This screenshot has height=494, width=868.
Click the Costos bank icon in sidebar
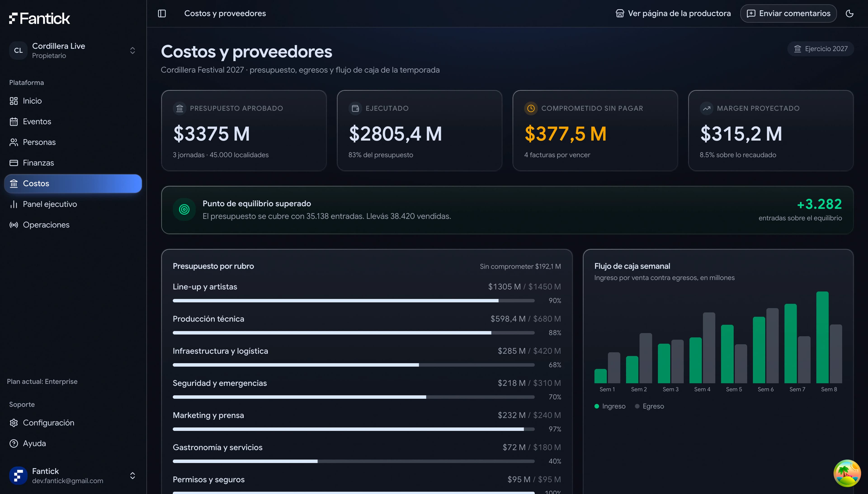(14, 184)
